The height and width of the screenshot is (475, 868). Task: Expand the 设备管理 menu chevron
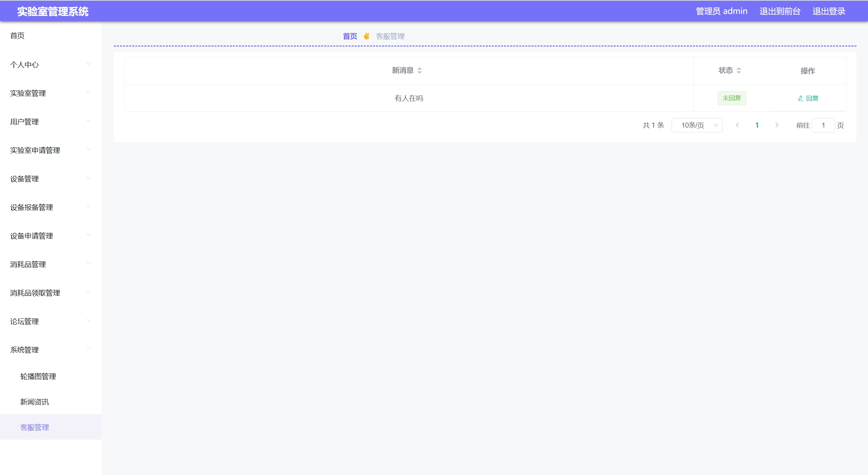[x=89, y=178]
